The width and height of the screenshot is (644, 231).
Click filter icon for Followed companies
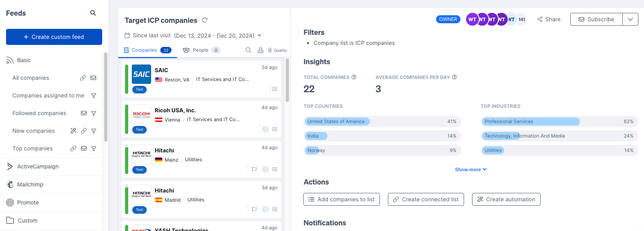click(94, 113)
